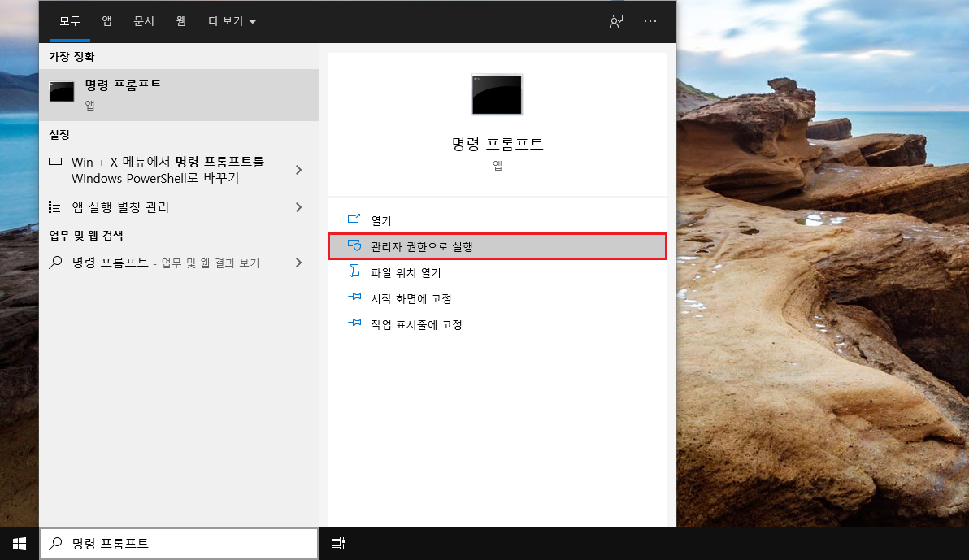The height and width of the screenshot is (560, 969).
Task: Open the three-dot options menu
Action: pos(650,21)
